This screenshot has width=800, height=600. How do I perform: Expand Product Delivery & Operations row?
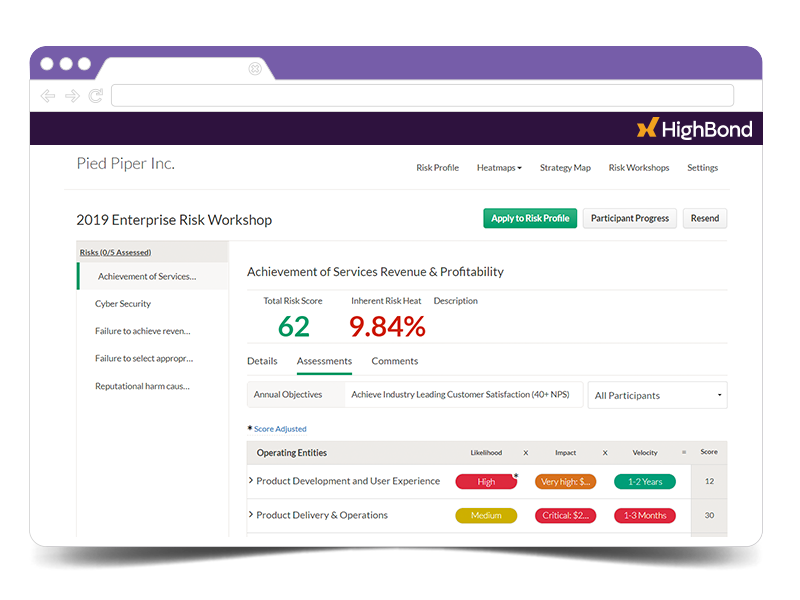(x=251, y=515)
